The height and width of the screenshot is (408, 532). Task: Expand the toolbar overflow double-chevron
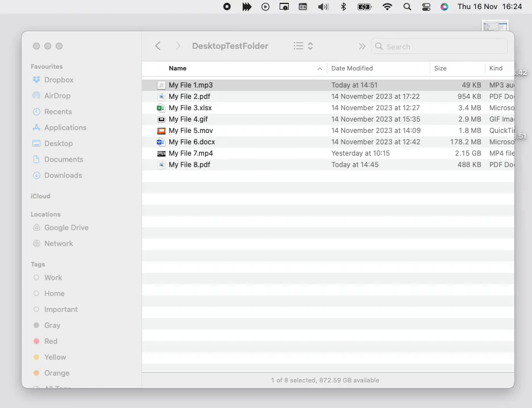(362, 46)
